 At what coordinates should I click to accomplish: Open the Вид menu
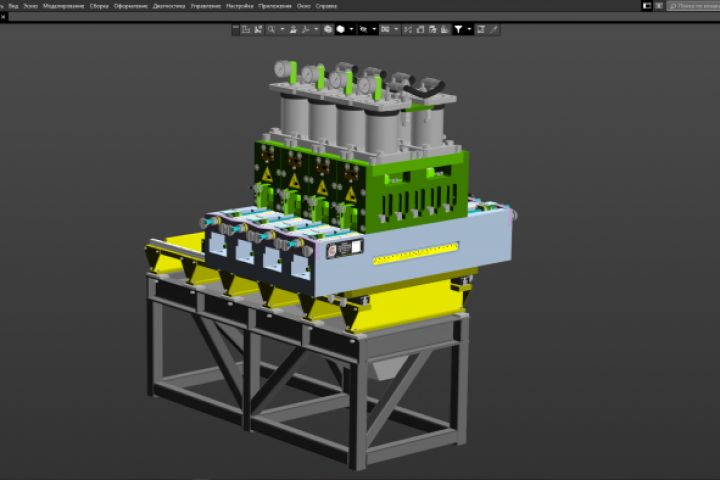(13, 6)
